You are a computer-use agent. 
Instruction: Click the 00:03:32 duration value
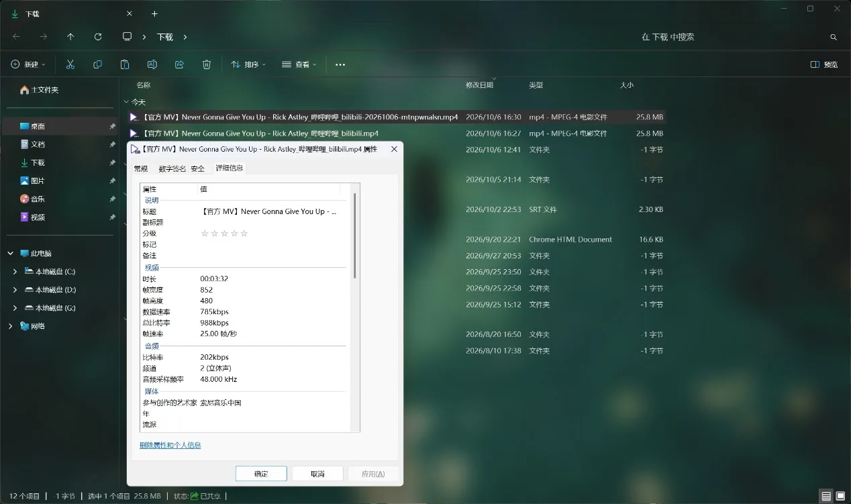214,279
